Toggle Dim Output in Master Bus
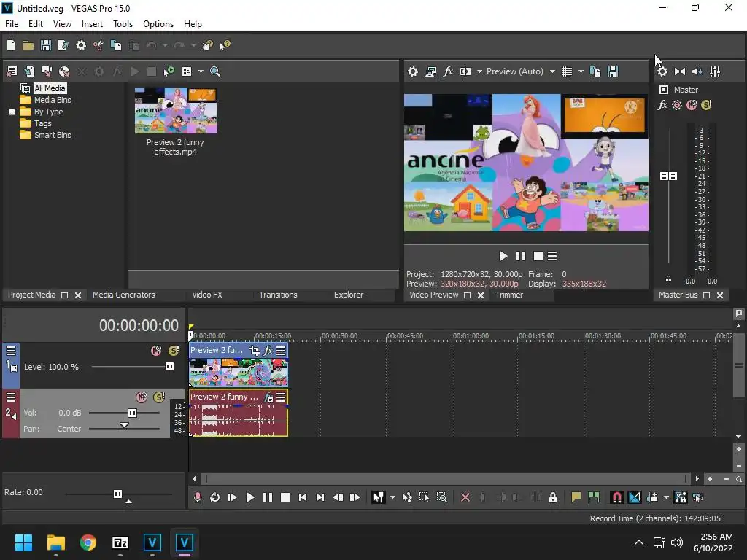The width and height of the screenshot is (747, 560). pos(697,71)
